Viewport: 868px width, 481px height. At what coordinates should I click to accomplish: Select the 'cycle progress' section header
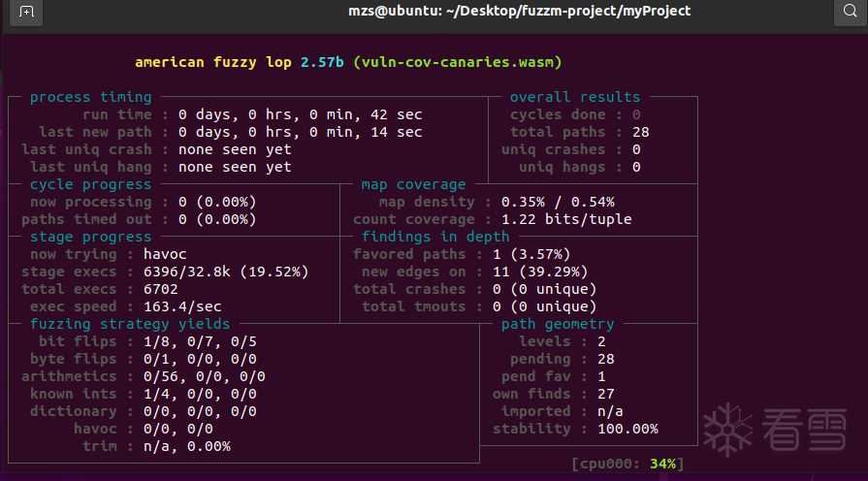pyautogui.click(x=91, y=184)
